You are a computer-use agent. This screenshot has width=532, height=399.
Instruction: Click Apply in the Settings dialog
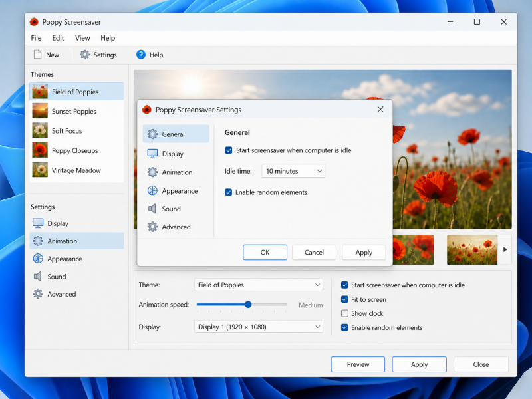pos(364,252)
